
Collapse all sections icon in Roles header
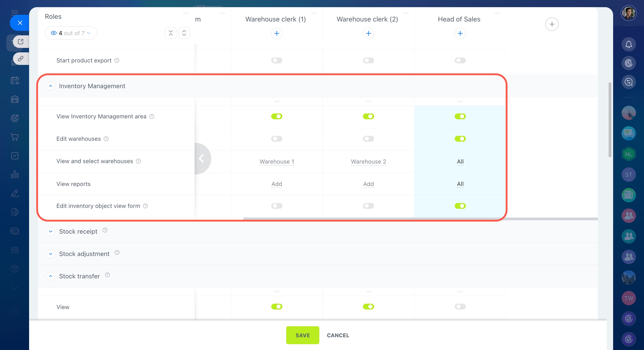(171, 33)
